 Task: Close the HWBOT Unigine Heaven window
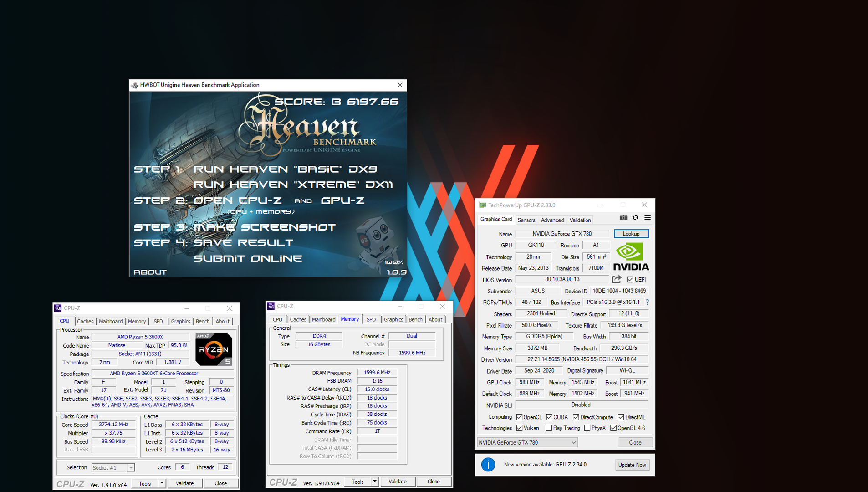pos(399,85)
